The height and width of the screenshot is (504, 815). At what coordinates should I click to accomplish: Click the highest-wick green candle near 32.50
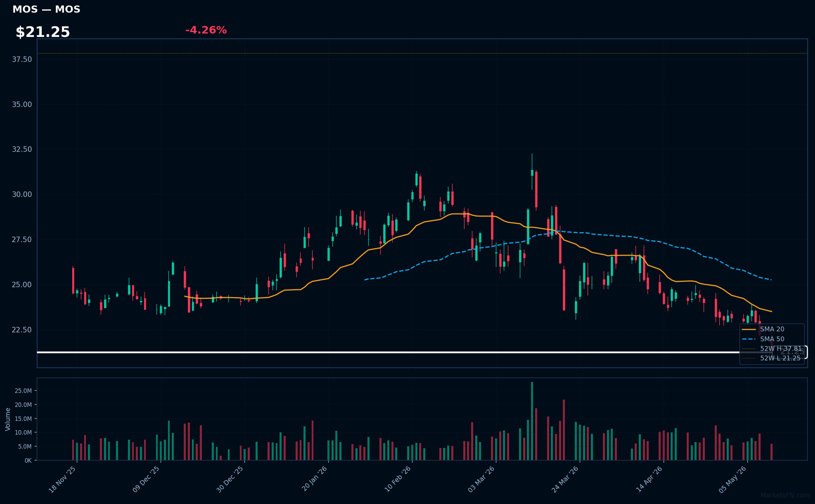[532, 173]
